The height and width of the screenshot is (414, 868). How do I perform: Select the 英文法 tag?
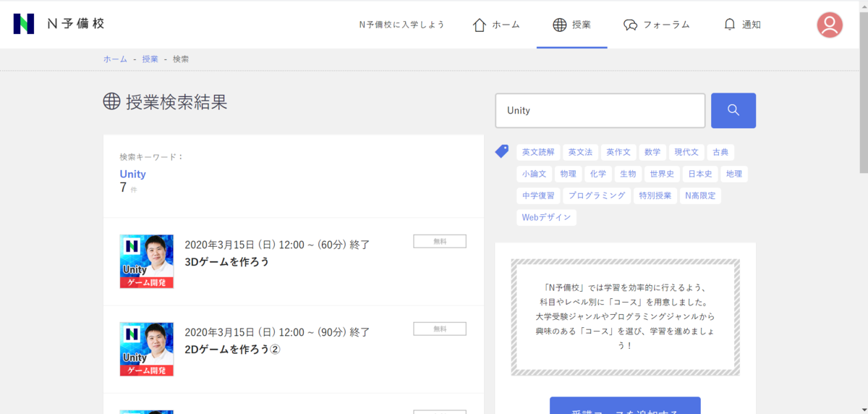click(x=580, y=152)
